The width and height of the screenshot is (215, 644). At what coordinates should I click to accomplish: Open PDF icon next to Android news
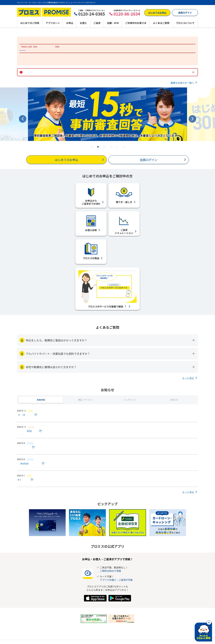point(43,463)
